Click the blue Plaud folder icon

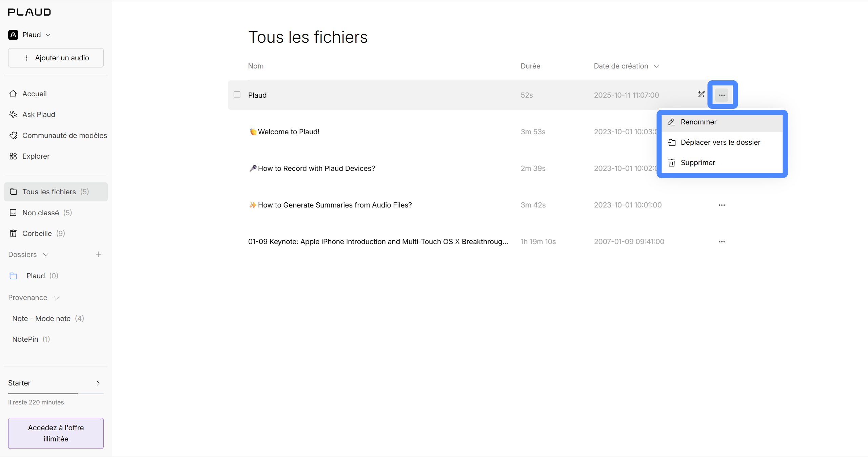[x=13, y=276]
